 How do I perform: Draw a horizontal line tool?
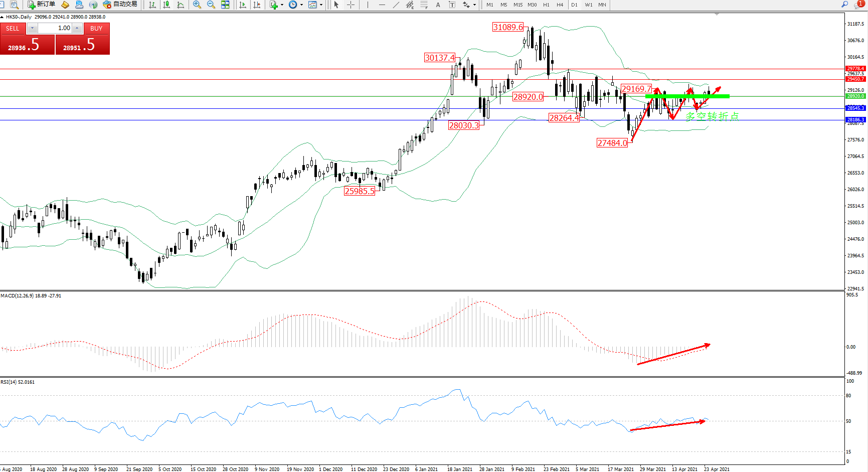[x=382, y=5]
